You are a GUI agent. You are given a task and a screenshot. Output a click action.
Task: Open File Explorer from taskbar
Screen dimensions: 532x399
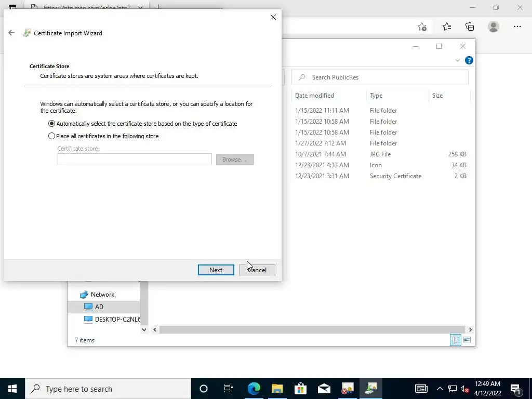[x=277, y=389]
